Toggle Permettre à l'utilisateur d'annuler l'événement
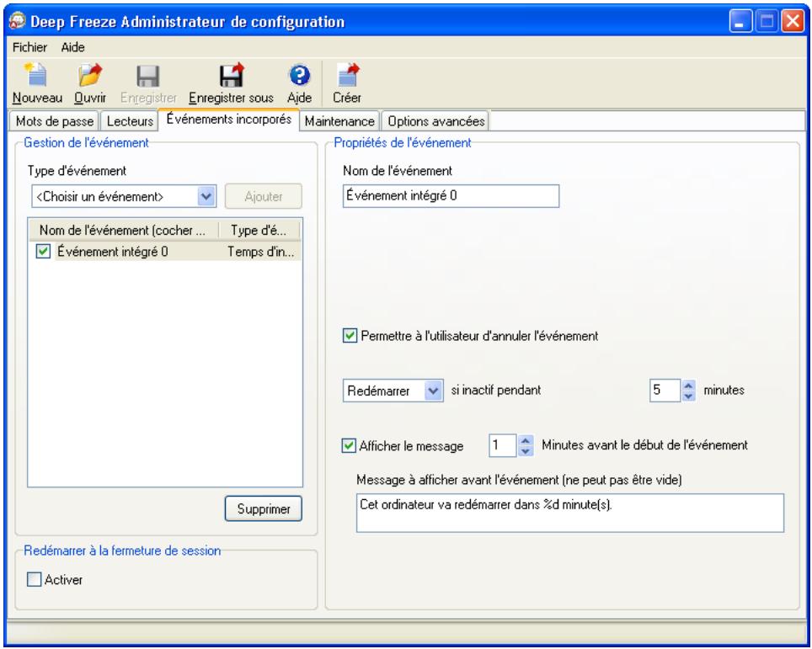The image size is (812, 649). (x=350, y=335)
